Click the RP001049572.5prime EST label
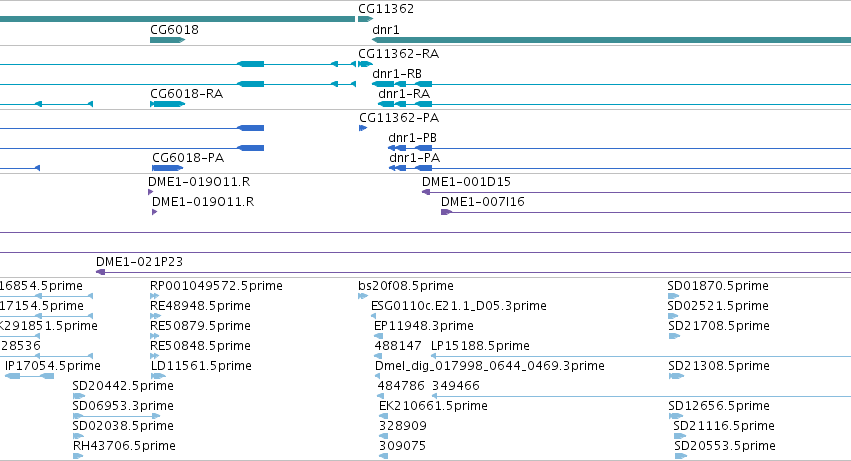851x461 pixels. click(216, 286)
